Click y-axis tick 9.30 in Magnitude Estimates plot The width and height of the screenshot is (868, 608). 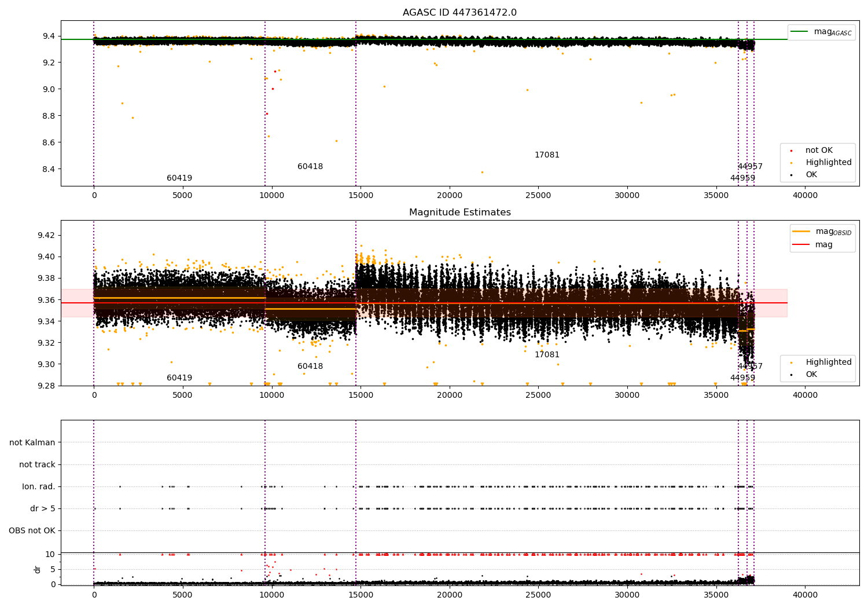pos(46,364)
